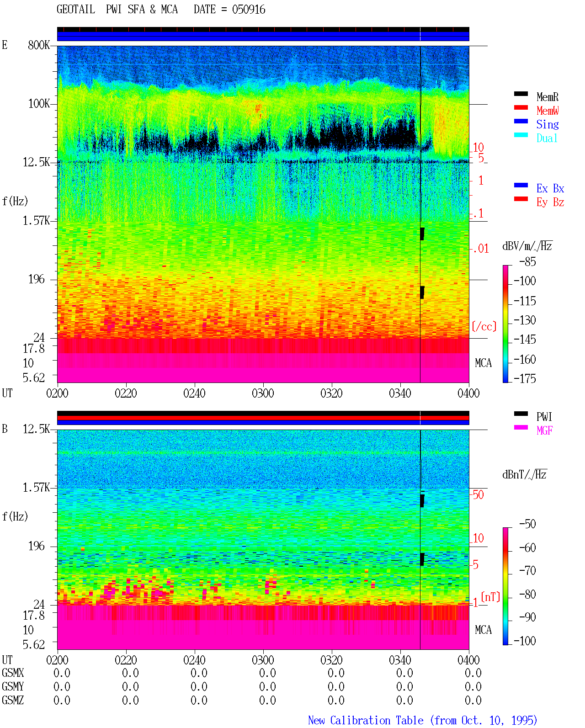Select the "DATE = 050916" header text
585x728 pixels.
point(229,10)
